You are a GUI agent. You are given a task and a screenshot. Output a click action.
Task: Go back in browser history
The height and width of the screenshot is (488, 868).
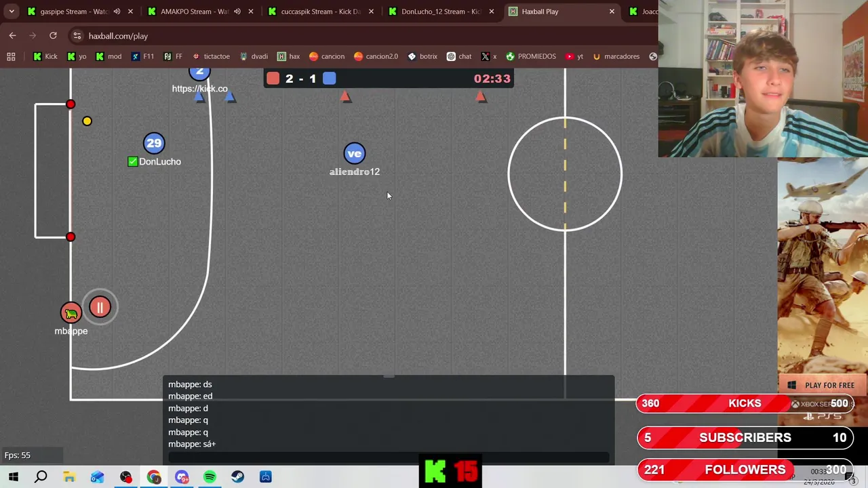tap(12, 36)
